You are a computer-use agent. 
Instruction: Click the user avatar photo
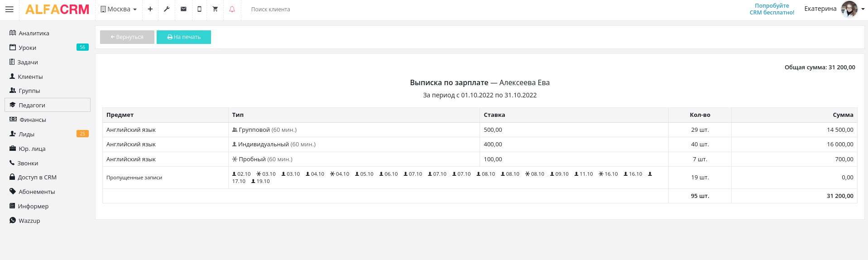point(849,9)
